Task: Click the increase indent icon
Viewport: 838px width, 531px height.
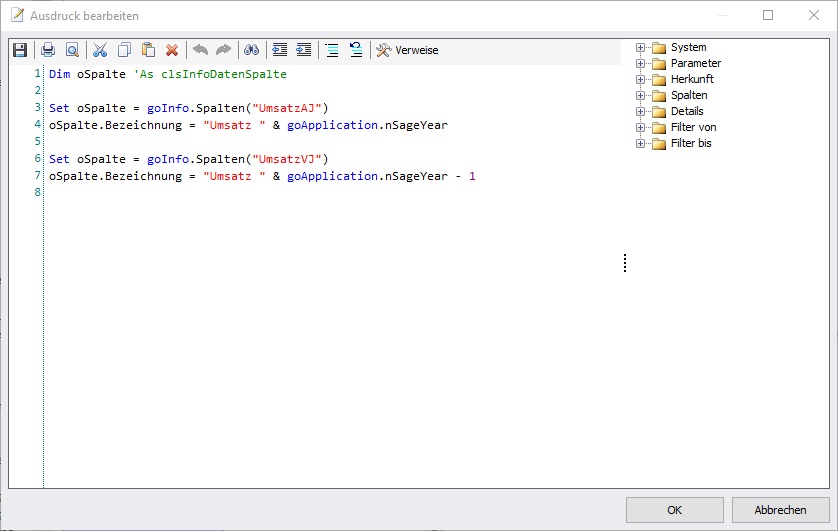Action: coord(304,50)
